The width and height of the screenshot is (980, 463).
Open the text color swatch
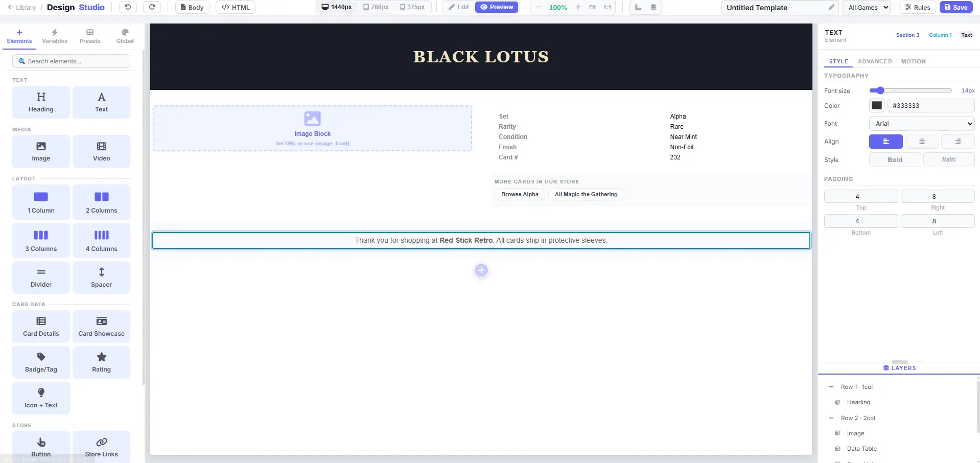(x=877, y=106)
